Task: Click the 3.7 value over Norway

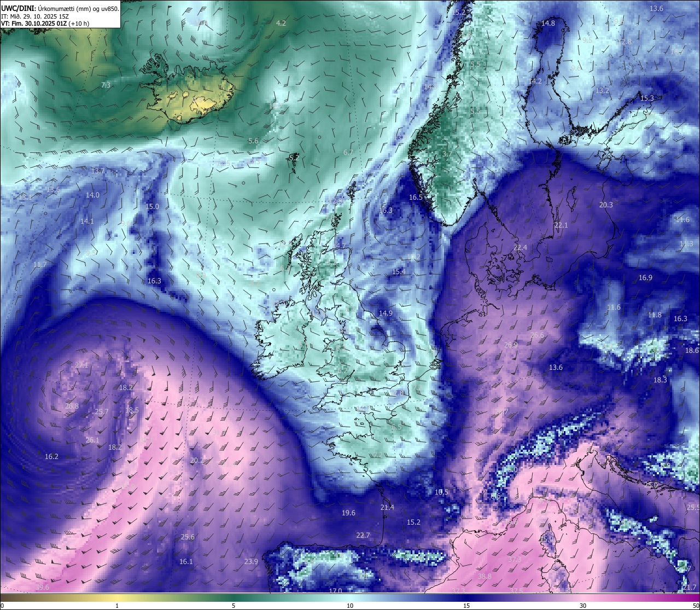Action: tap(447, 154)
